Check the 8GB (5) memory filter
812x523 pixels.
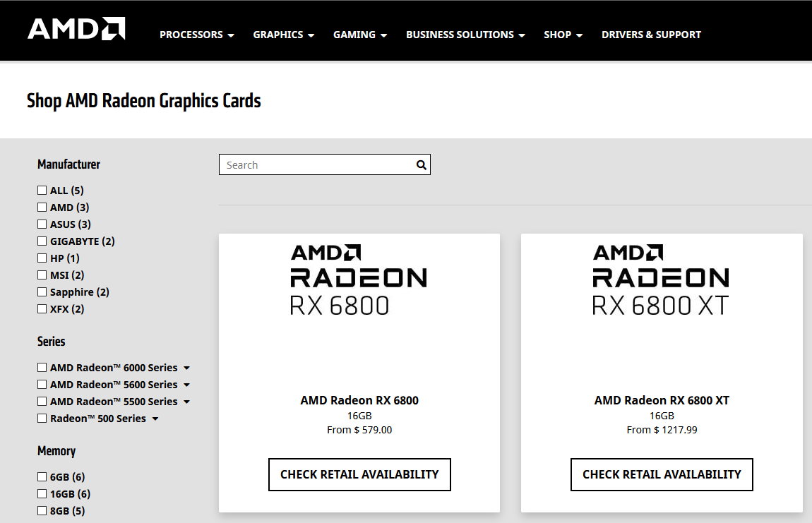[42, 510]
